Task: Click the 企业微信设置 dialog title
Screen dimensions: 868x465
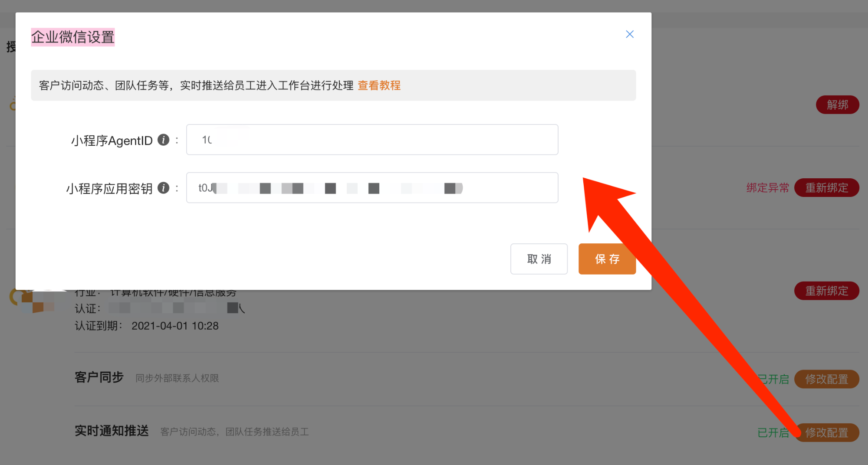Action: tap(73, 37)
